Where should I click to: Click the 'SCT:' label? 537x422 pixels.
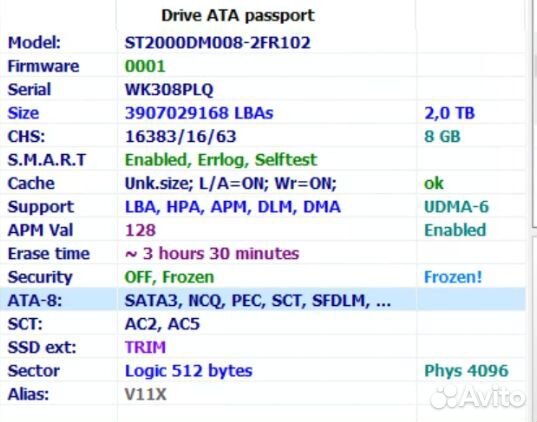(25, 324)
